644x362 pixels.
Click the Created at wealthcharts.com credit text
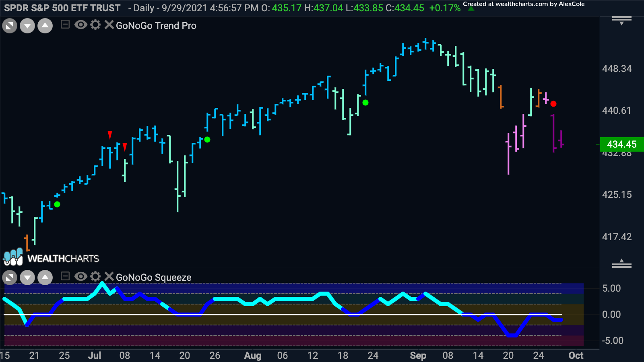[524, 4]
